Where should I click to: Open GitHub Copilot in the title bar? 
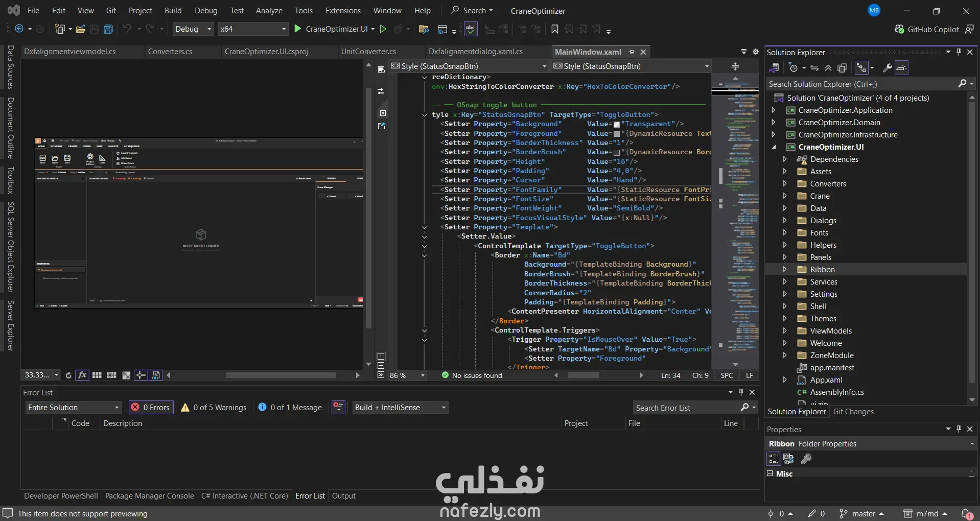click(927, 29)
